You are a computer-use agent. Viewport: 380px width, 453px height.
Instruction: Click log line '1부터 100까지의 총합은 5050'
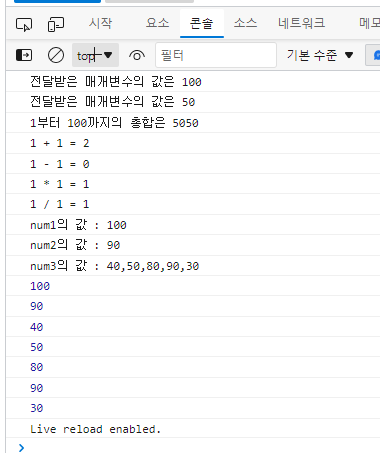114,123
